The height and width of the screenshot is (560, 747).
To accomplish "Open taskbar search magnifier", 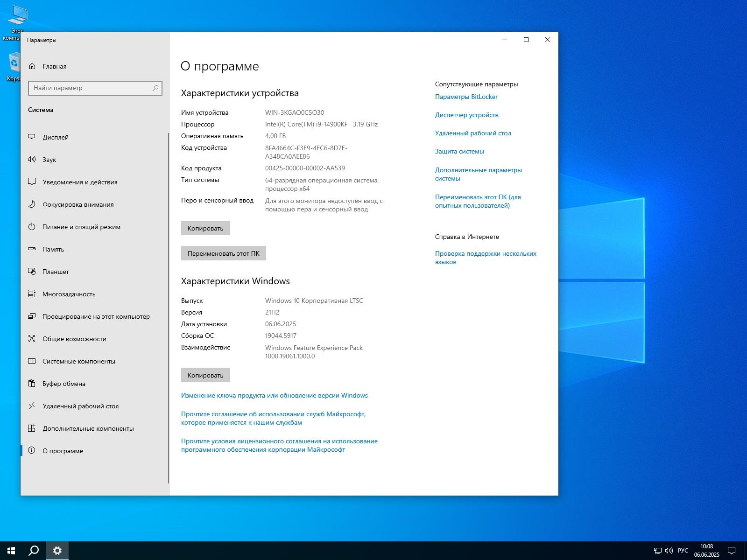I will click(x=34, y=551).
